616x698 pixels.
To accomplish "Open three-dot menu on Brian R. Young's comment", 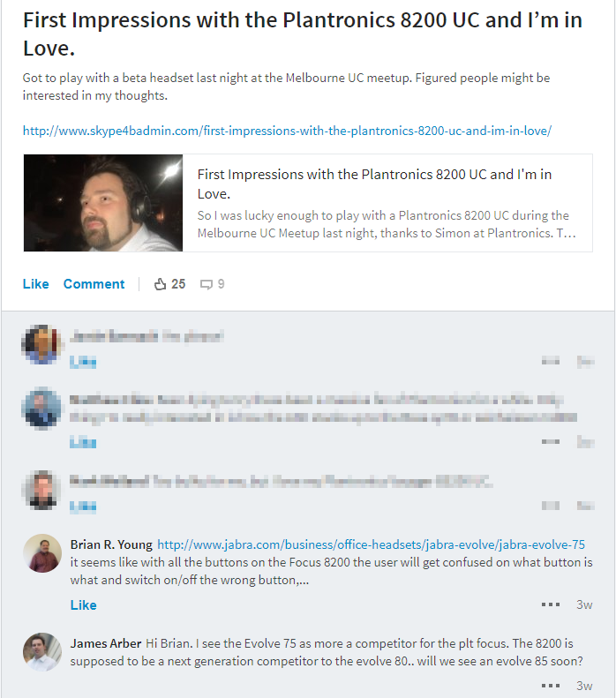I will [x=551, y=604].
